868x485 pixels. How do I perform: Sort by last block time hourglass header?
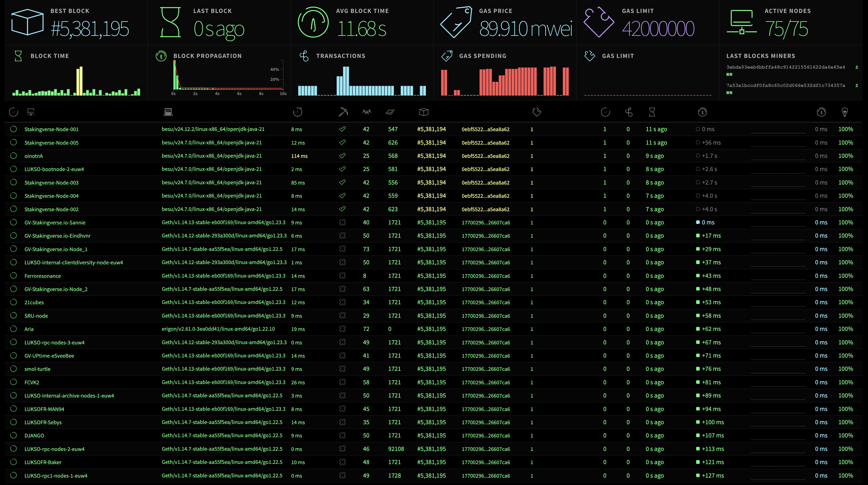652,112
